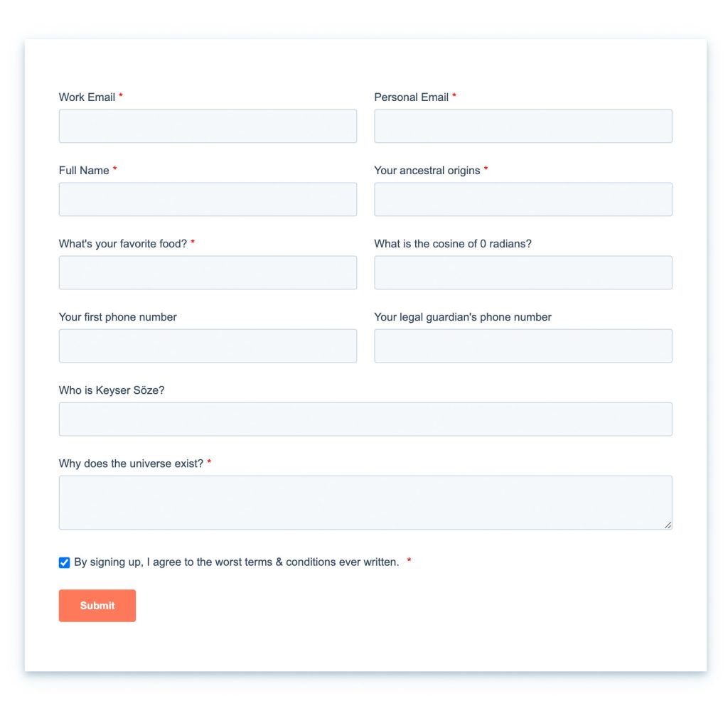Click the Personal Email label
The height and width of the screenshot is (728, 728).
pos(411,97)
